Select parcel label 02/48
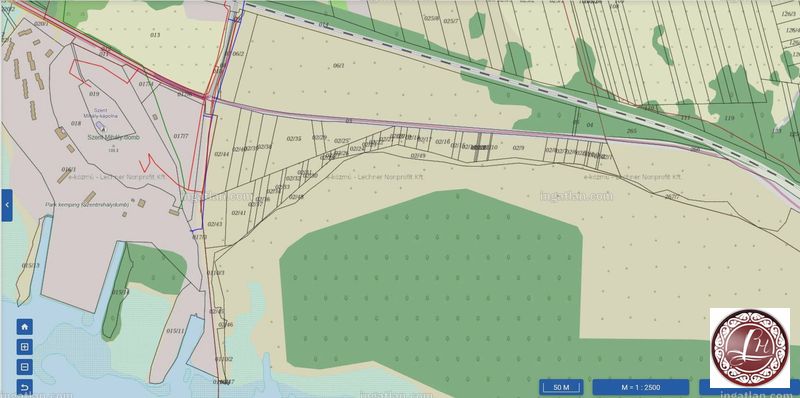The height and width of the screenshot is (398, 800). coord(296,196)
